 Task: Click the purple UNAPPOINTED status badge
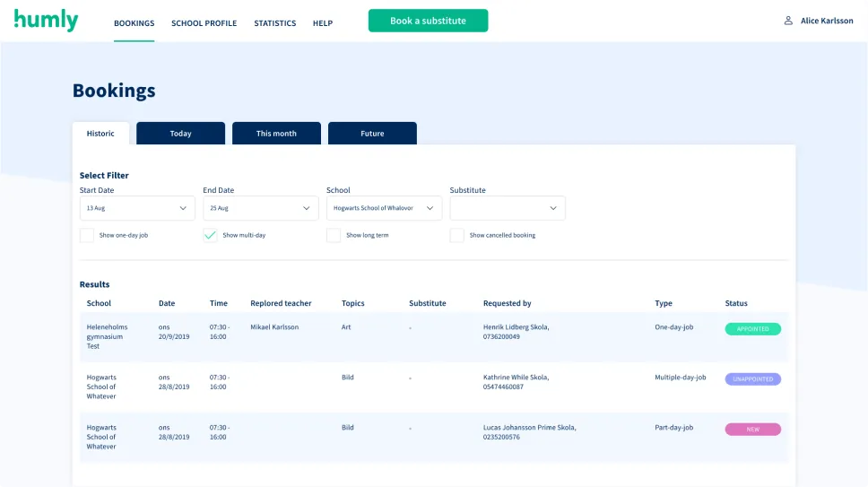point(752,379)
